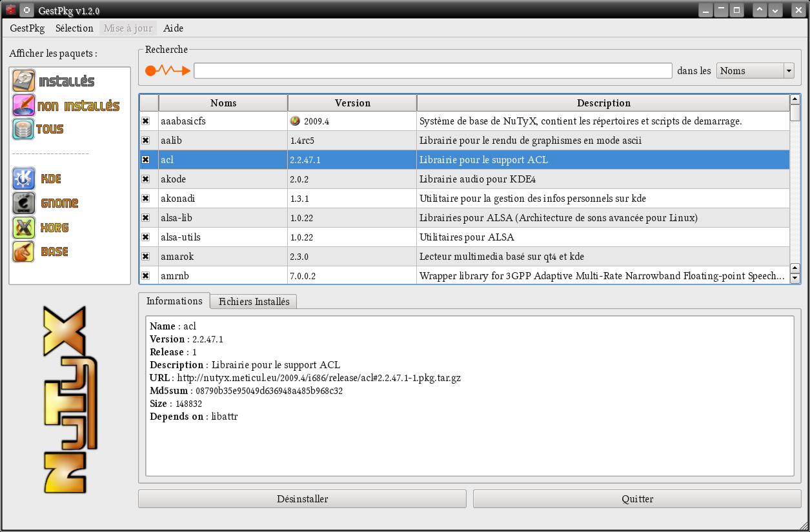Toggle checkbox for amarok package
810x532 pixels.
click(x=146, y=256)
